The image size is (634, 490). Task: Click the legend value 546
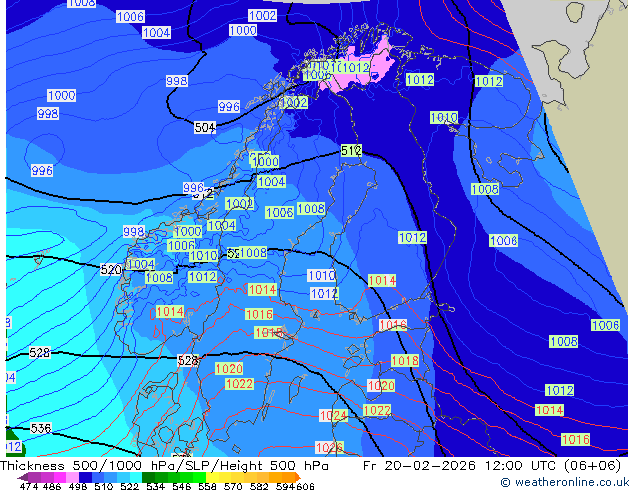181,486
